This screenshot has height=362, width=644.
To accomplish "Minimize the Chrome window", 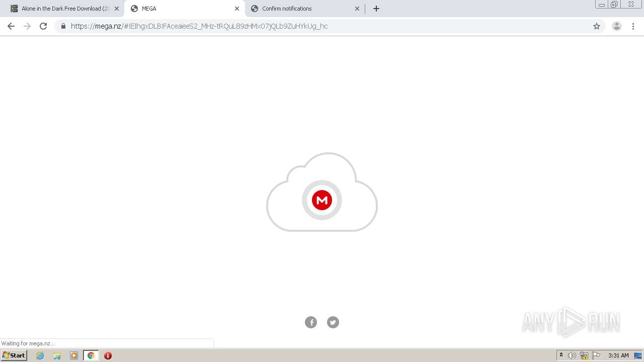I will (602, 5).
